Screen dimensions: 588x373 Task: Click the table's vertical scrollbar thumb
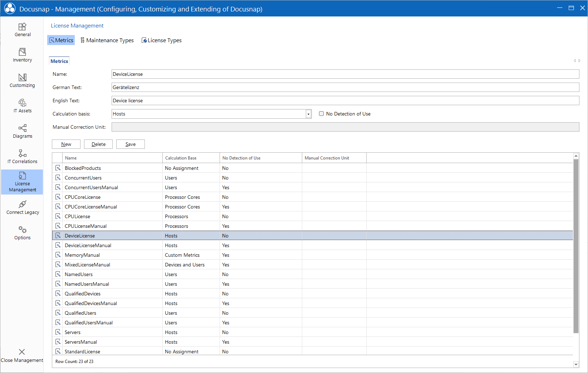576,246
